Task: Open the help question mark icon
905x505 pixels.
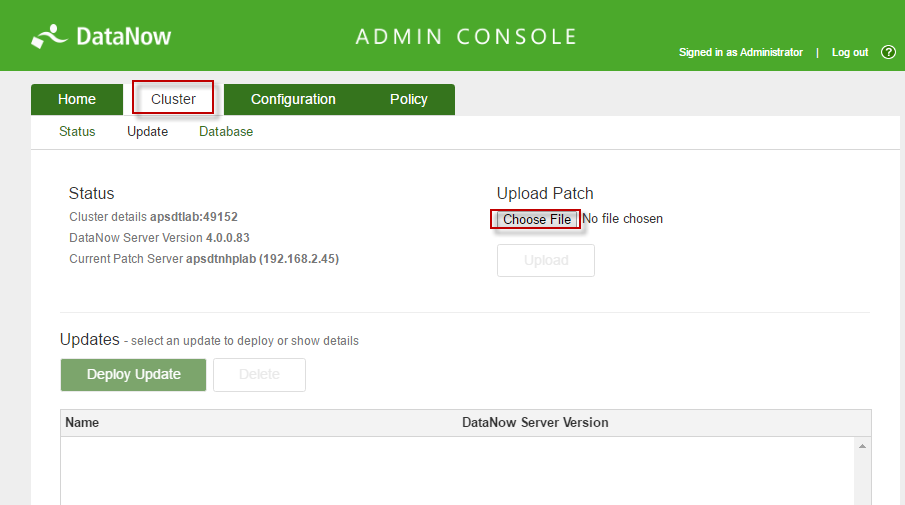Action: (x=888, y=52)
